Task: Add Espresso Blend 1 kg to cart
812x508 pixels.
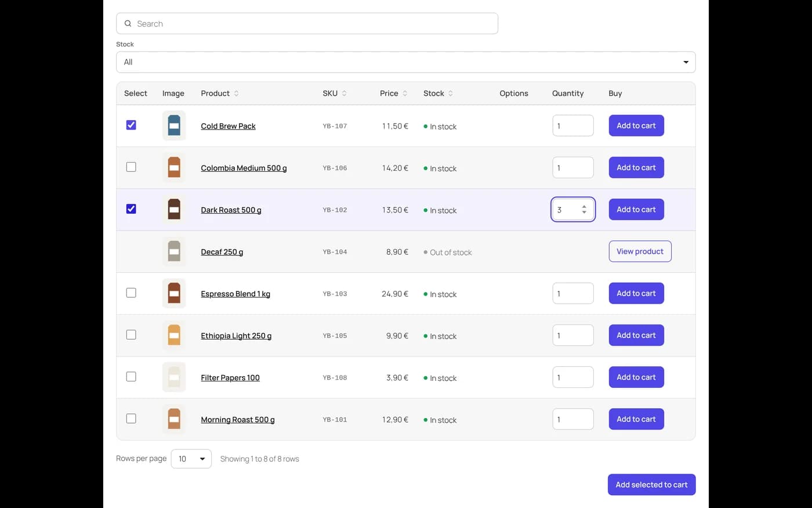Action: click(636, 293)
